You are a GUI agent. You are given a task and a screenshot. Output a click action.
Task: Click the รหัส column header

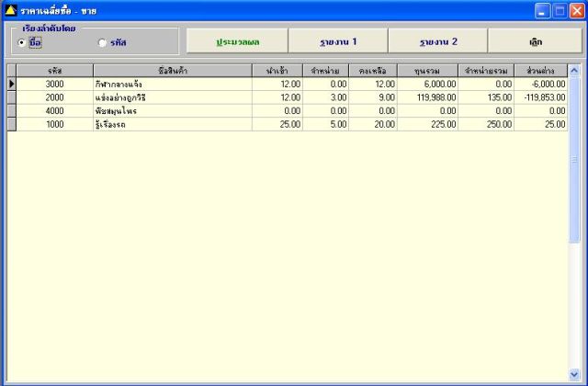click(55, 71)
